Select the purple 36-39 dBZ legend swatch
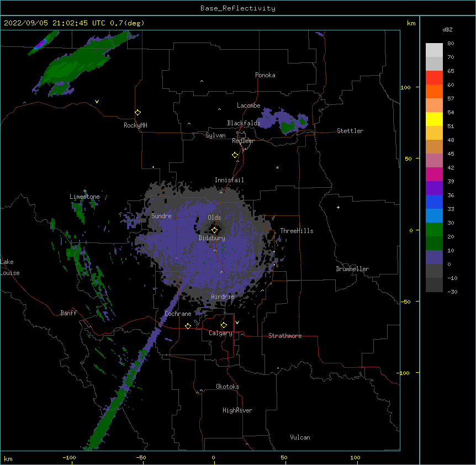Image resolution: width=476 pixels, height=465 pixels. coord(434,188)
